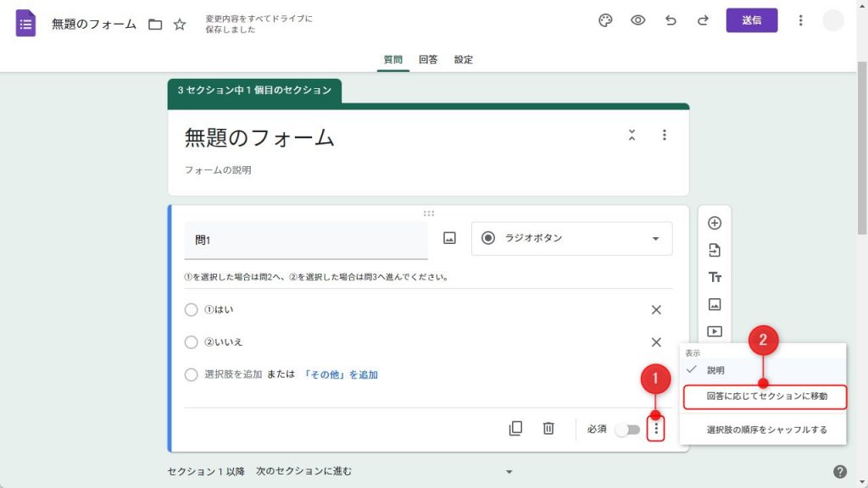Preview the form with eye icon
The width and height of the screenshot is (868, 488).
coord(637,20)
